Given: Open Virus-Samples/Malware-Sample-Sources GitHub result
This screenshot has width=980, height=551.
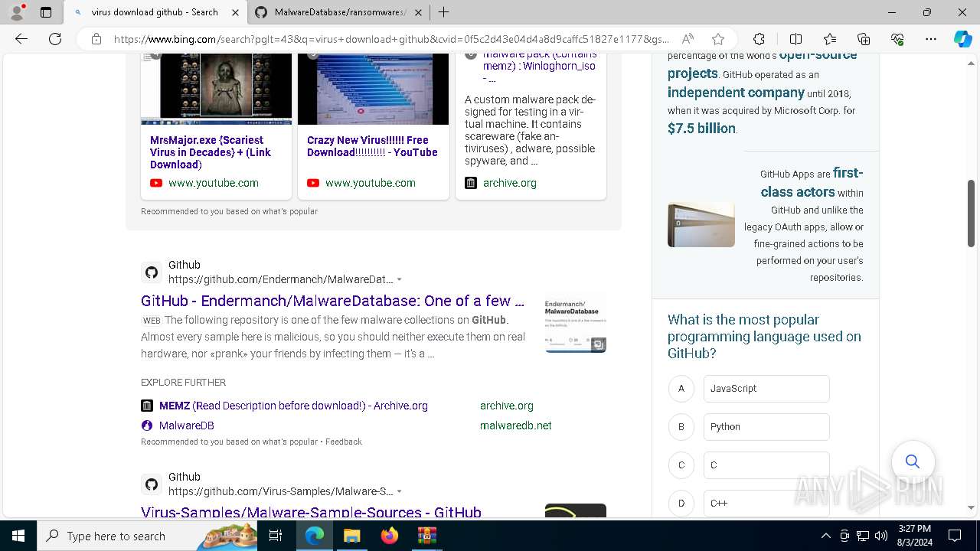Looking at the screenshot, I should [311, 513].
